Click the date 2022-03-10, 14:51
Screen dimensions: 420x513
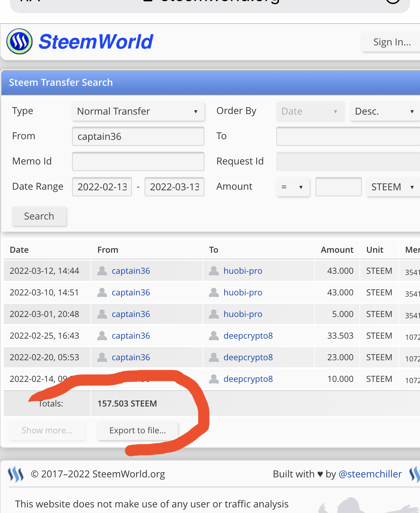(x=44, y=292)
